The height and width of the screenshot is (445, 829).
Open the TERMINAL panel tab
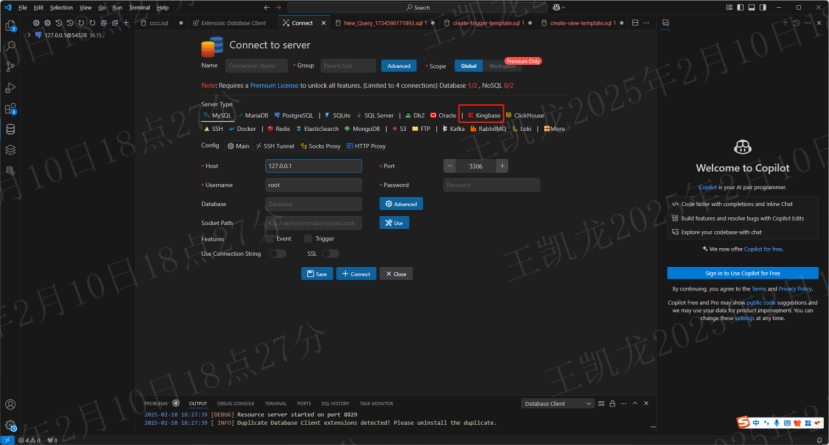(275, 403)
